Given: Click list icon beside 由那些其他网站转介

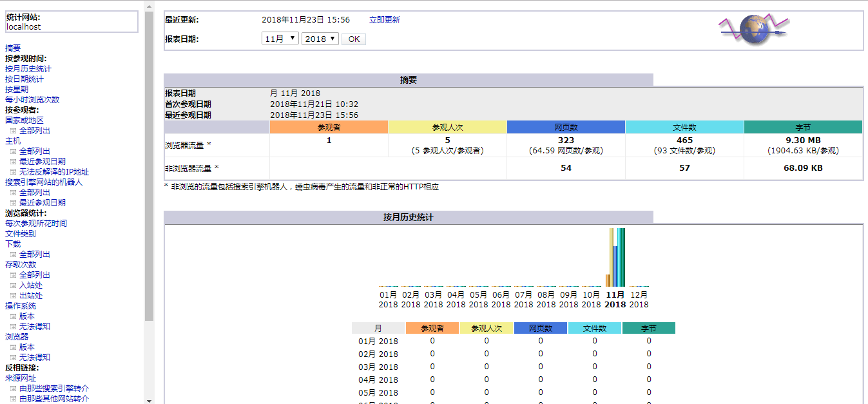Looking at the screenshot, I should (x=13, y=399).
